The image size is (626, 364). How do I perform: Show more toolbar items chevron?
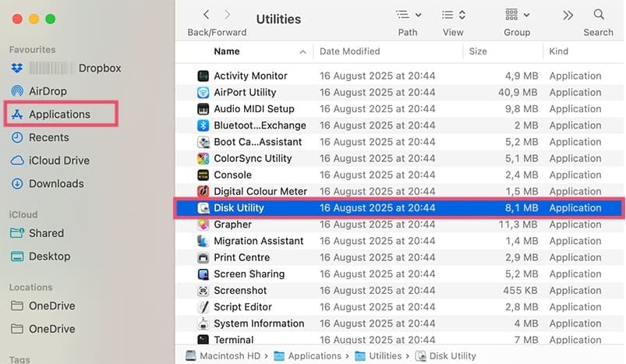point(568,15)
